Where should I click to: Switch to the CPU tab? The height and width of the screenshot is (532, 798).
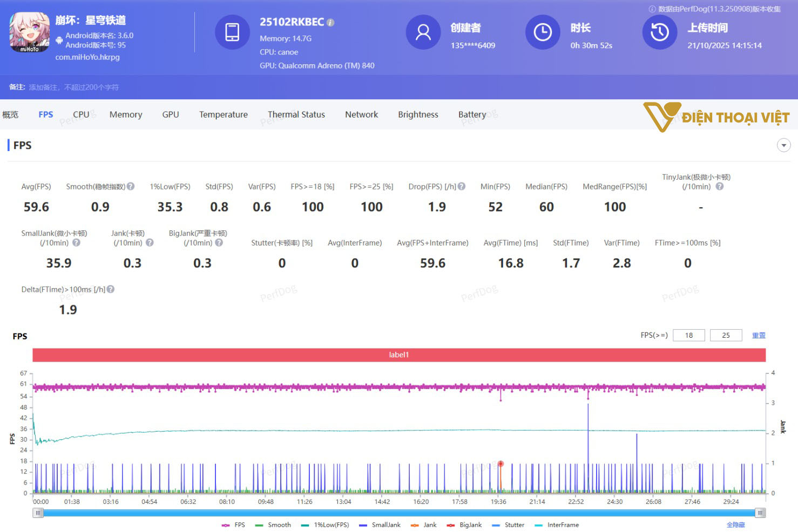point(81,114)
